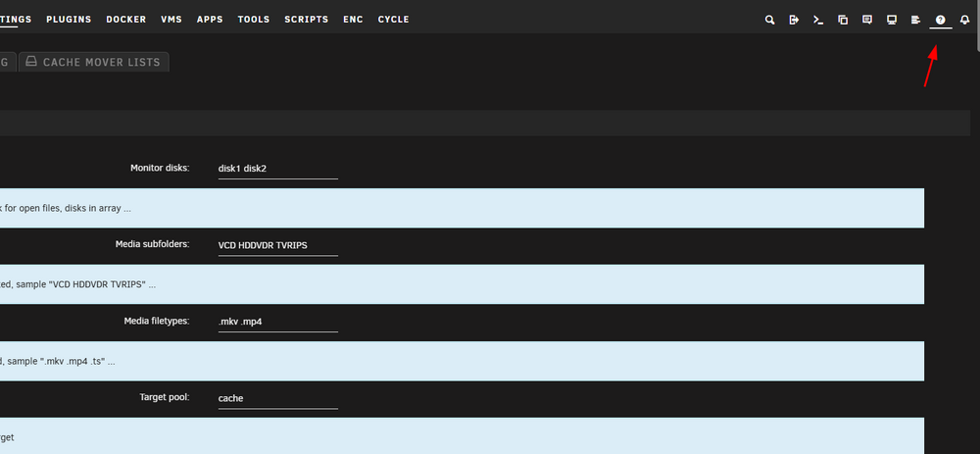Viewport: 980px width, 454px height.
Task: Click the logout icon
Action: 794,20
